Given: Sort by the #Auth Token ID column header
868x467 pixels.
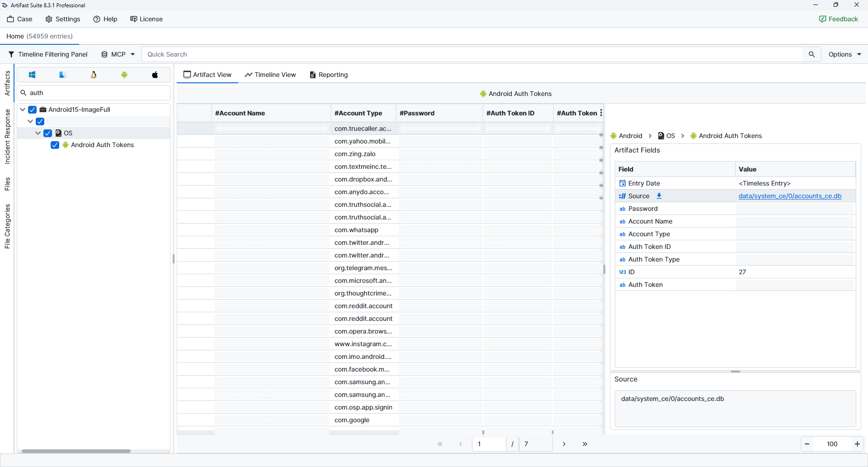Looking at the screenshot, I should (518, 113).
